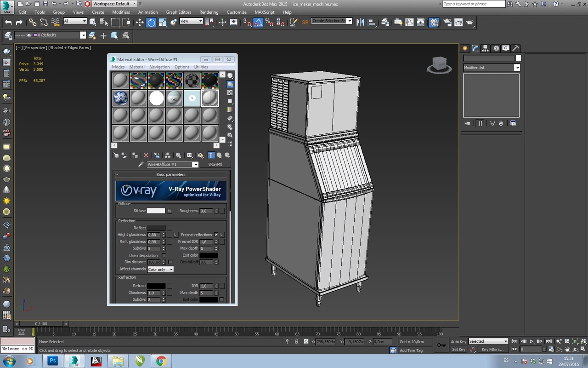
Task: Toggle Fresnel reflections checkbox
Action: 216,235
